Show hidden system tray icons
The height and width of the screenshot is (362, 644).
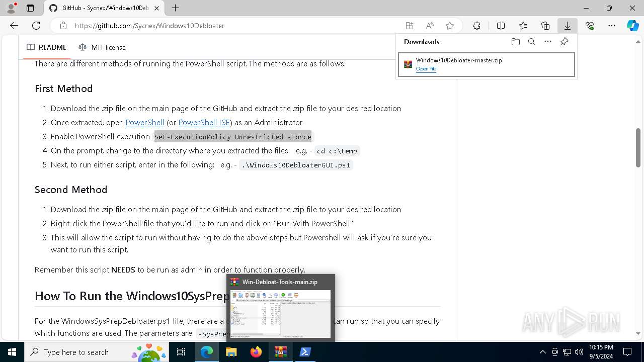pyautogui.click(x=542, y=352)
